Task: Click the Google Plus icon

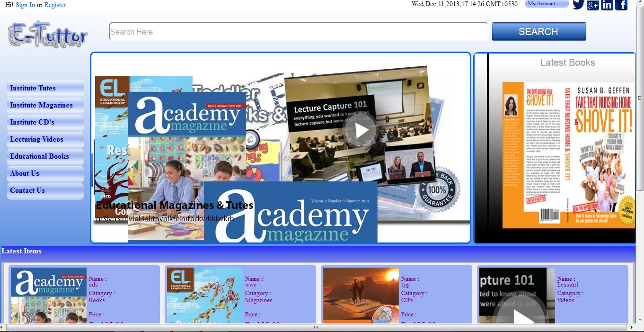Action: coord(592,5)
